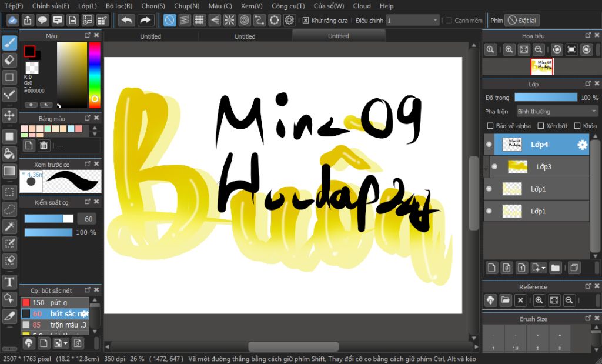
Task: Pick brush size preset 3 in Brush Size panel
Action: [x=560, y=338]
